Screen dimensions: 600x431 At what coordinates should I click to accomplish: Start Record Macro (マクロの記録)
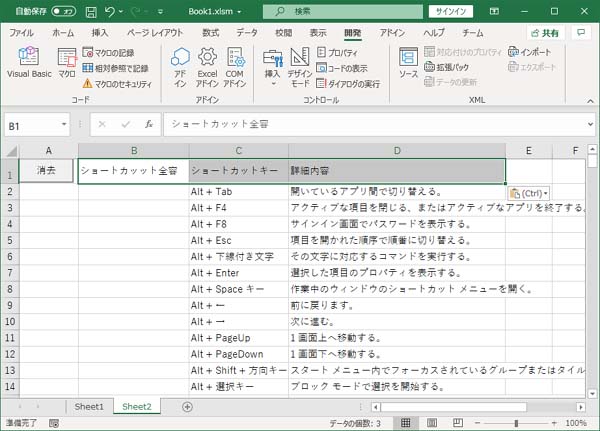[109, 52]
